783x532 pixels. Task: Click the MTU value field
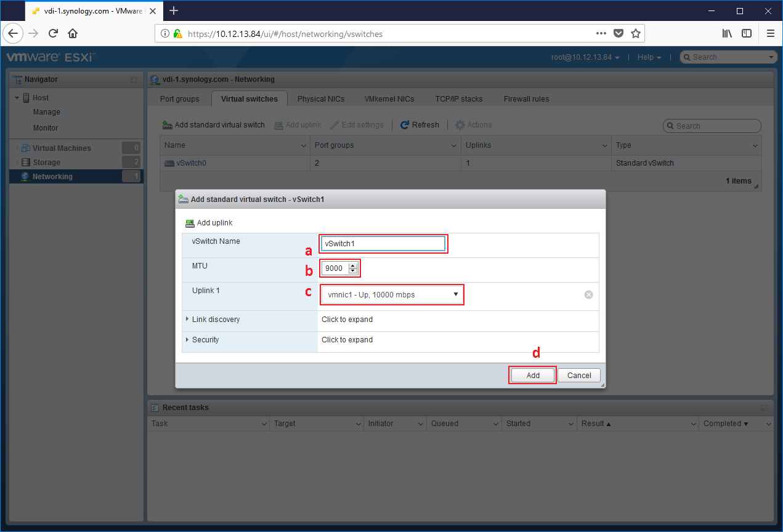click(x=336, y=268)
